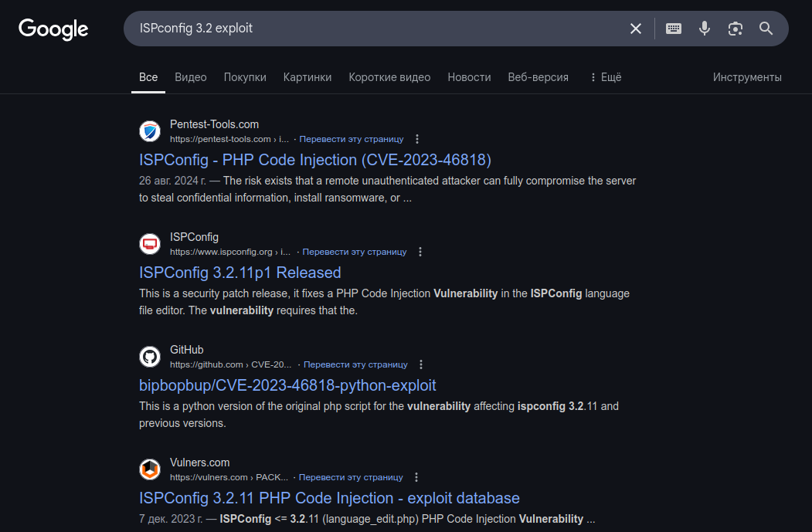812x532 pixels.
Task: Submit search with magnifier icon
Action: [766, 29]
